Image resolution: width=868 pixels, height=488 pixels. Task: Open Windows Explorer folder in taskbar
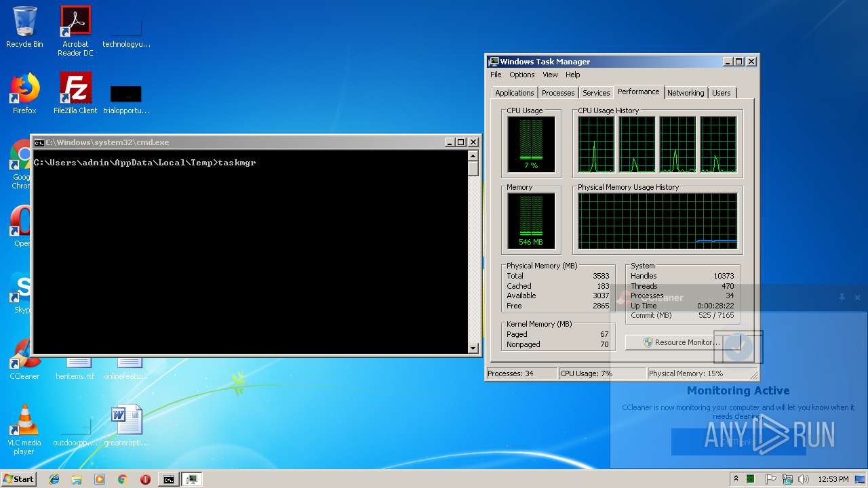[x=77, y=479]
